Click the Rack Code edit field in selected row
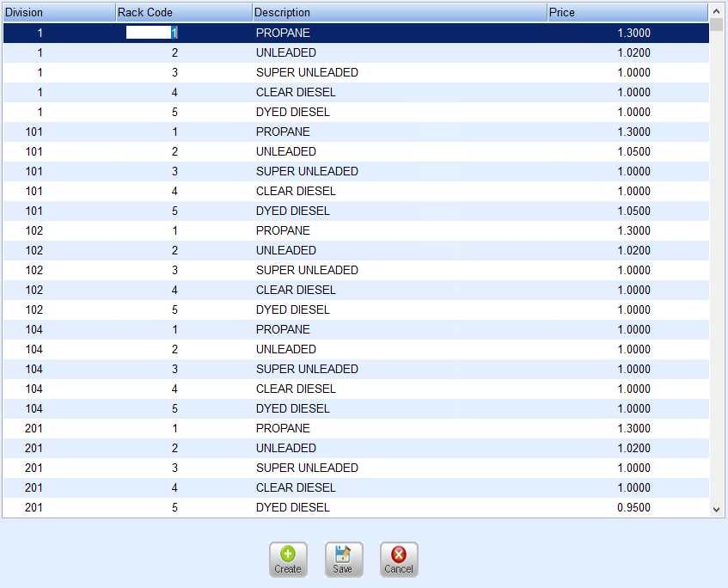Viewport: 728px width, 588px height. [152, 33]
